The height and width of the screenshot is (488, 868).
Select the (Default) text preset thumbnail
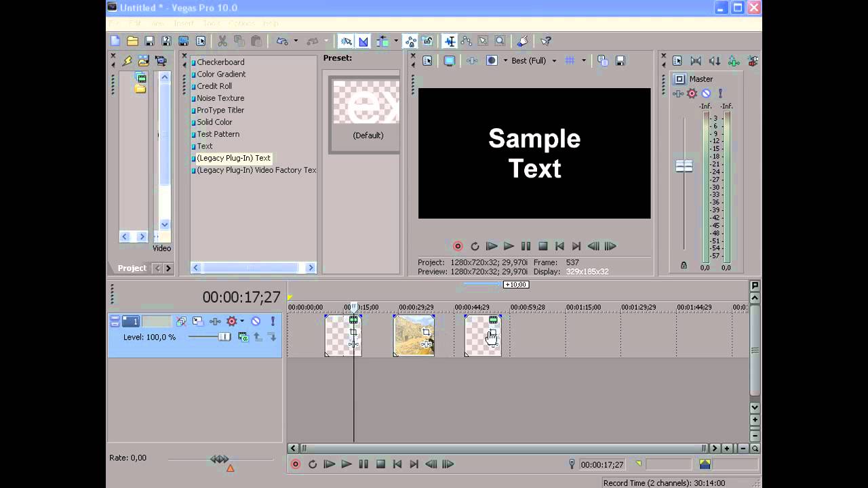(365, 114)
